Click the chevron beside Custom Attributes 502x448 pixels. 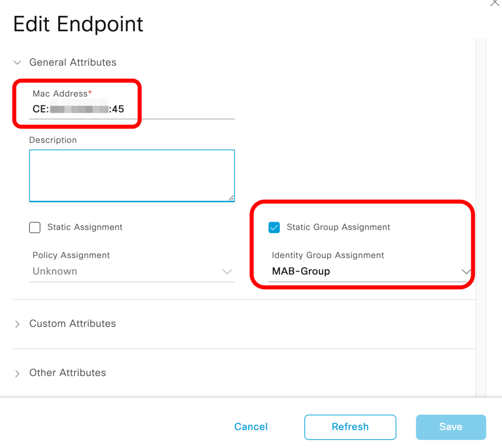[17, 324]
